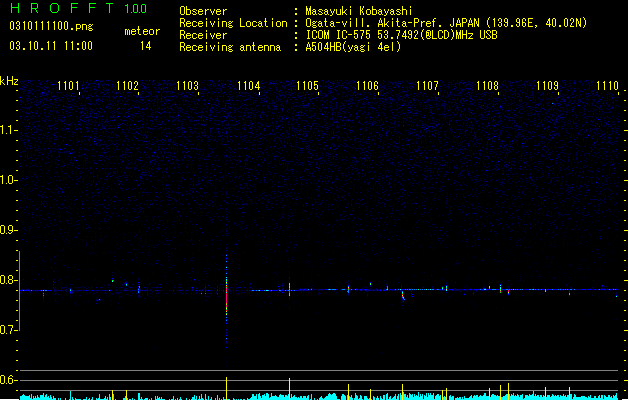
Task: Click the HROFFT 1.0.0 title text
Action: pos(78,8)
